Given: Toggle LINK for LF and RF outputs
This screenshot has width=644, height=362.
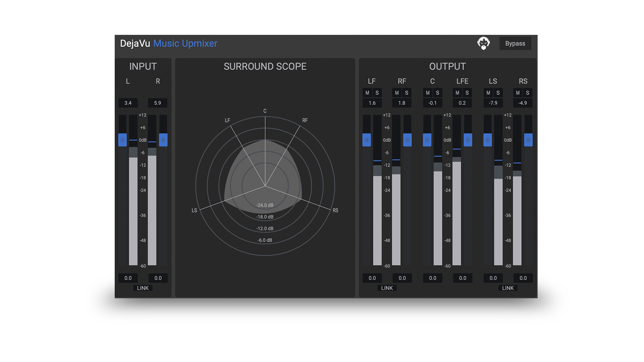Looking at the screenshot, I should pyautogui.click(x=387, y=288).
